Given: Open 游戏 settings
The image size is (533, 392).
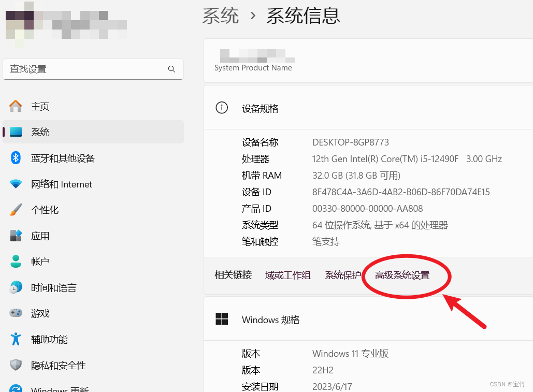Looking at the screenshot, I should [x=93, y=313].
